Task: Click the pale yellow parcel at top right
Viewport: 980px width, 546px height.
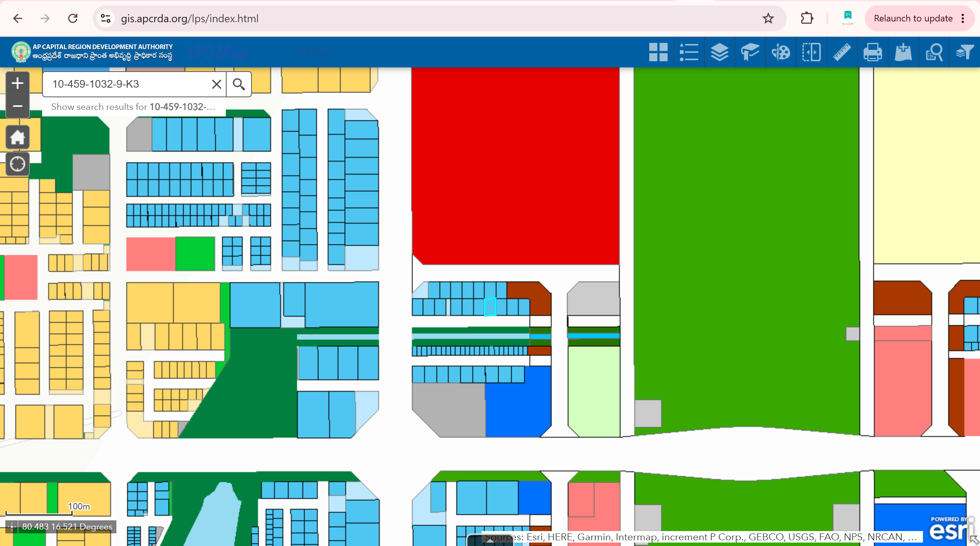Action: 926,165
